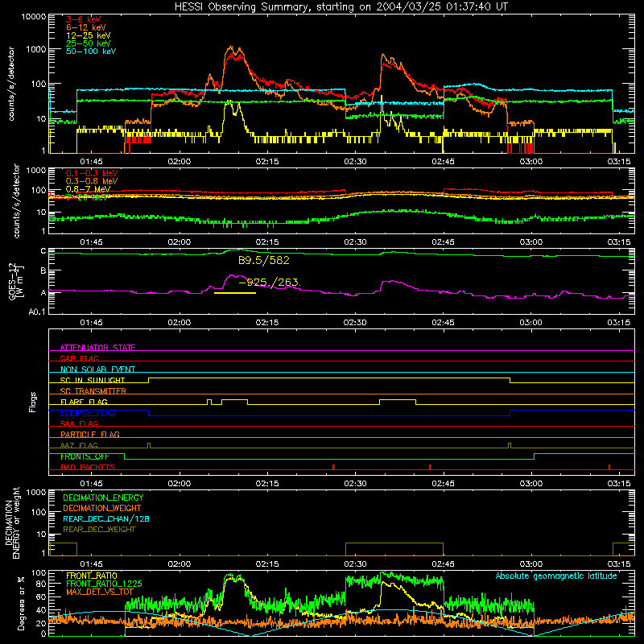Select the GAP_FLAG label

tap(79, 358)
